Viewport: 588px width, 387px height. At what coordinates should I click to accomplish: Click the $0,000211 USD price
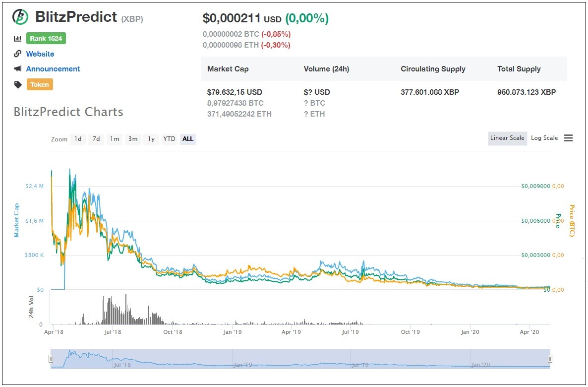[242, 18]
